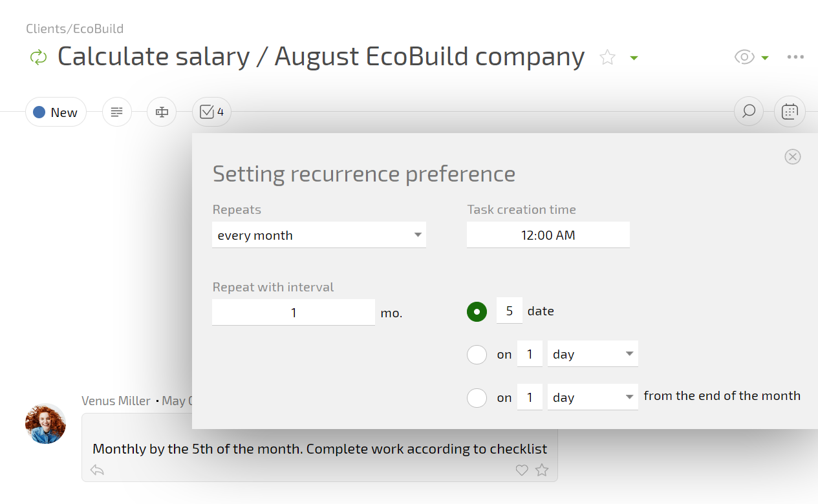Expand the eye watchers dropdown arrow
The height and width of the screenshot is (504, 818).
765,58
